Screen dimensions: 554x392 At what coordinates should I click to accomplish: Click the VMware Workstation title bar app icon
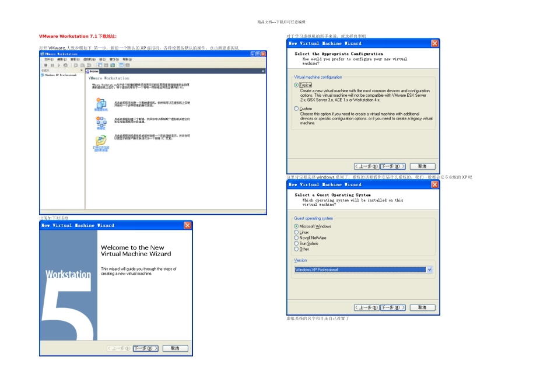point(42,54)
